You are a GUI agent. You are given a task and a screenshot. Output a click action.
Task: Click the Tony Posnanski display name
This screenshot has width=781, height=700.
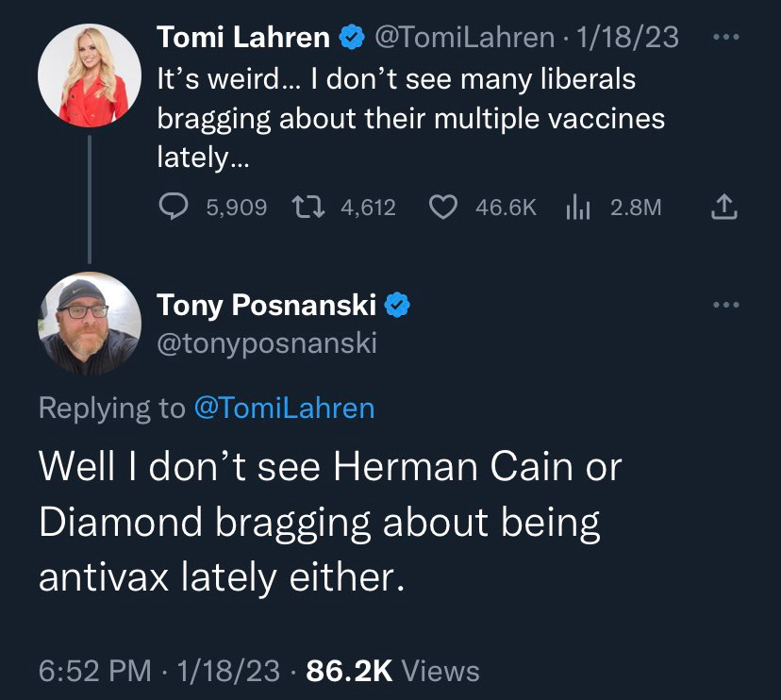[266, 305]
